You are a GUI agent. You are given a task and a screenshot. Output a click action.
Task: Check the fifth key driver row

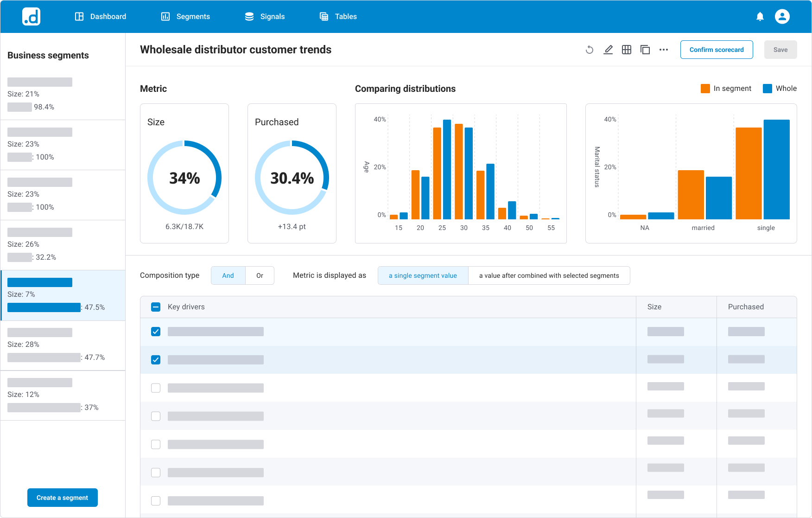pyautogui.click(x=156, y=444)
